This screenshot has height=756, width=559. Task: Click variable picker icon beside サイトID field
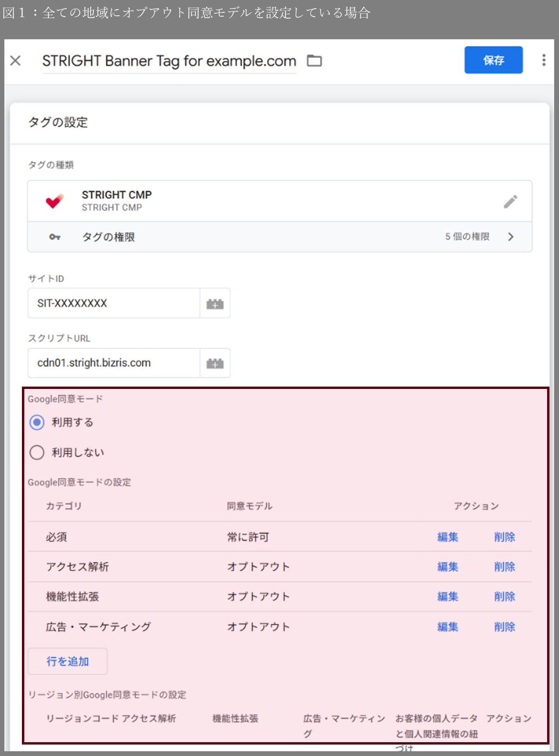pos(215,303)
